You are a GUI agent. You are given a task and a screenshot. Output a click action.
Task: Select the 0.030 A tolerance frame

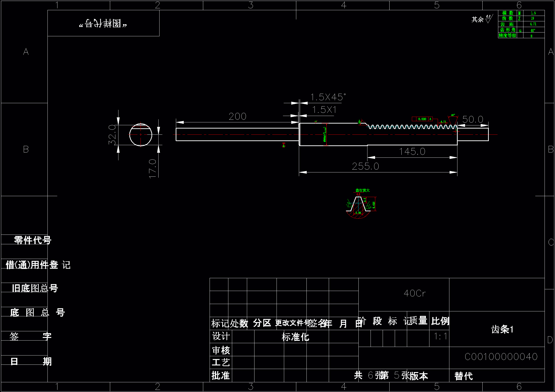tap(422, 119)
